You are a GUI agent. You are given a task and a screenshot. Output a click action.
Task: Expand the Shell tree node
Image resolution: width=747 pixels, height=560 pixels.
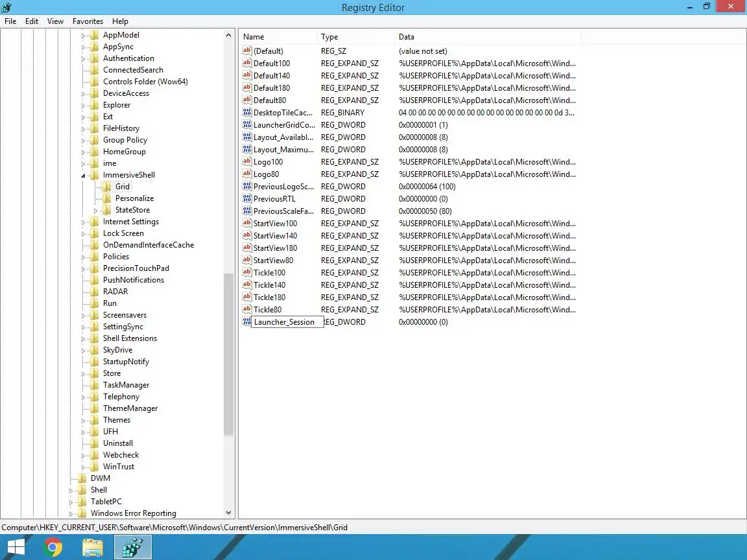pyautogui.click(x=71, y=491)
